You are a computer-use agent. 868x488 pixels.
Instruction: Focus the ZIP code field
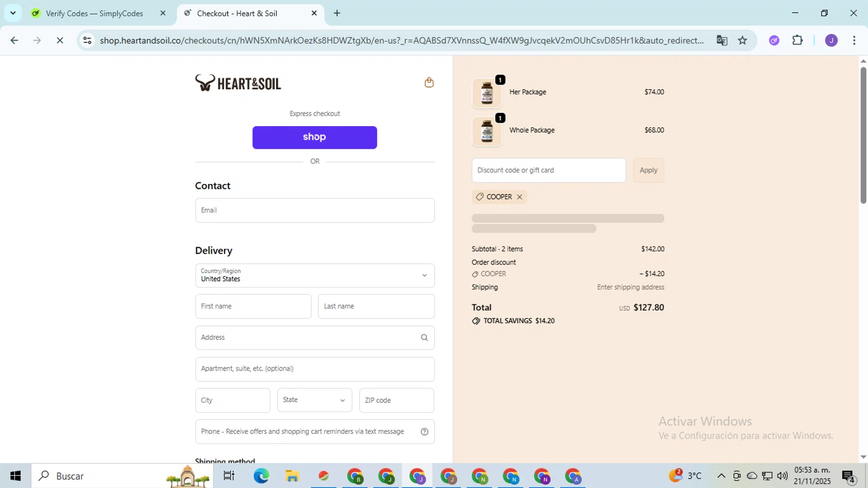(x=396, y=400)
